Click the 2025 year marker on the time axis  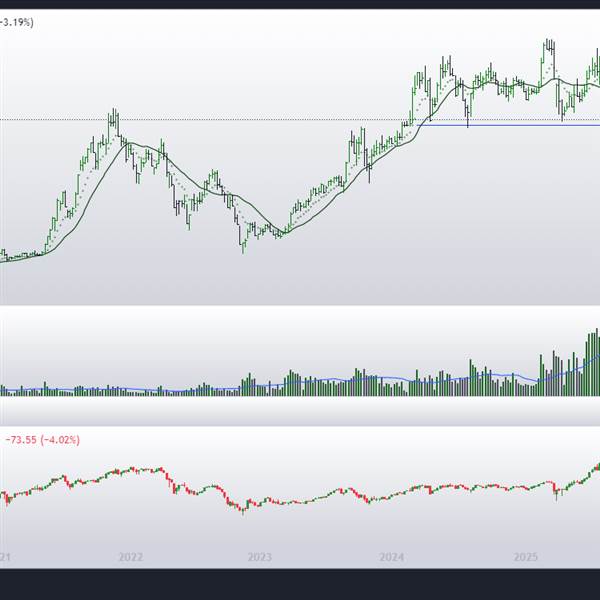526,556
